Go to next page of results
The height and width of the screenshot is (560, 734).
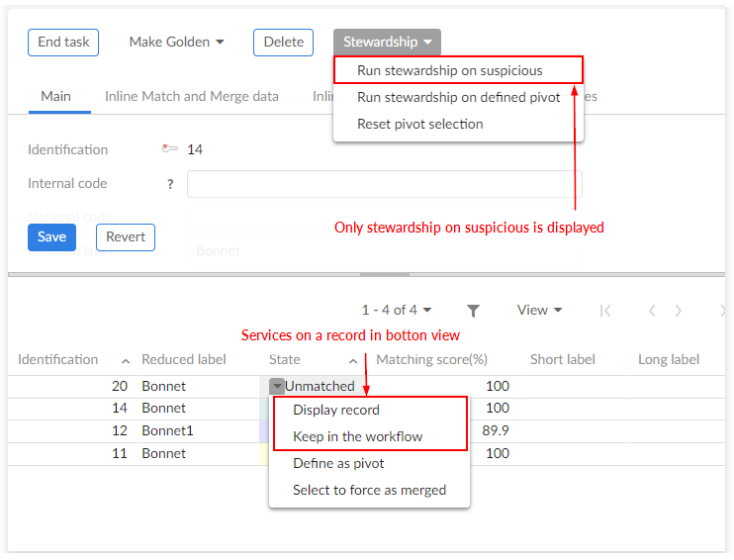[678, 311]
